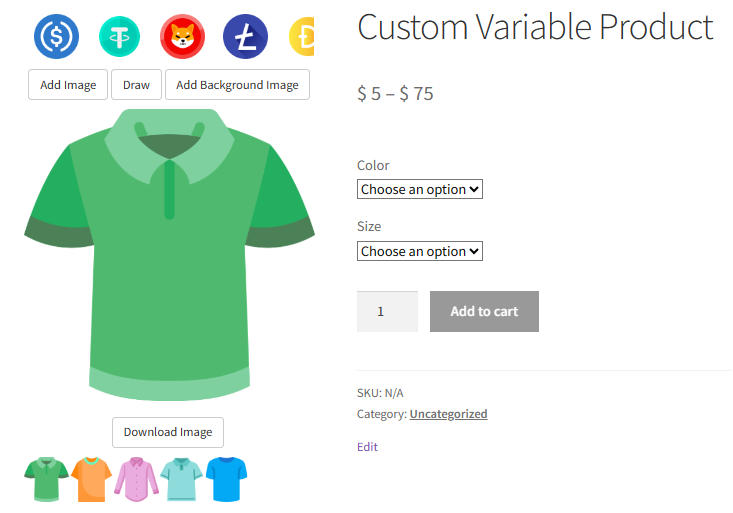The height and width of the screenshot is (513, 733).
Task: Select the green polo shirt thumbnail
Action: (46, 479)
